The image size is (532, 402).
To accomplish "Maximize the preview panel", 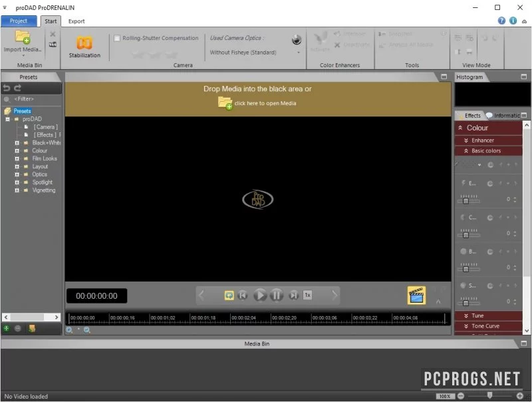I will click(x=444, y=77).
